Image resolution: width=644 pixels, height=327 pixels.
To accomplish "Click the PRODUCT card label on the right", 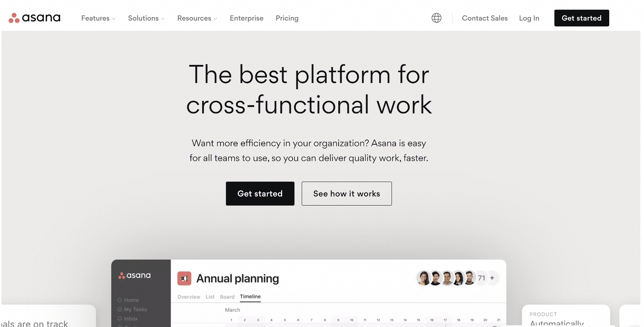I will pyautogui.click(x=543, y=314).
